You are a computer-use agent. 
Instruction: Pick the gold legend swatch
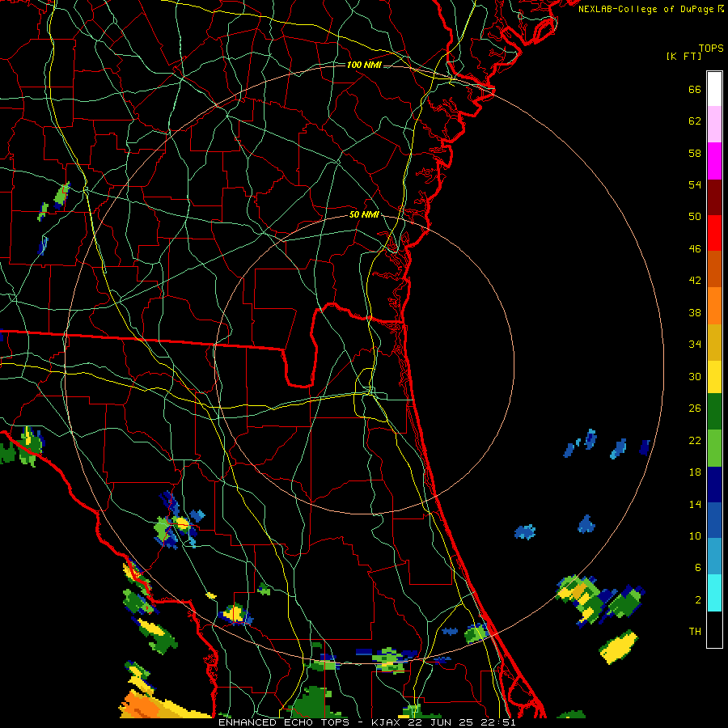click(x=714, y=341)
